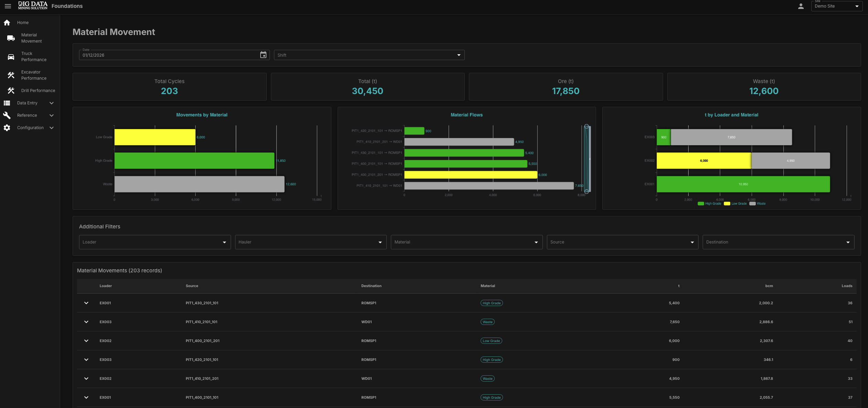
Task: Click the Data Entry list icon
Action: point(7,103)
